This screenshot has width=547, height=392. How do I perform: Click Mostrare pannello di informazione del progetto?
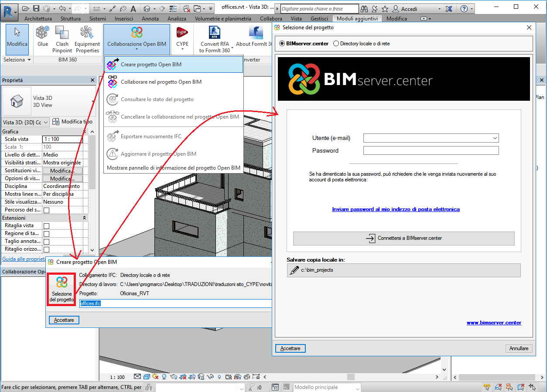pyautogui.click(x=174, y=168)
